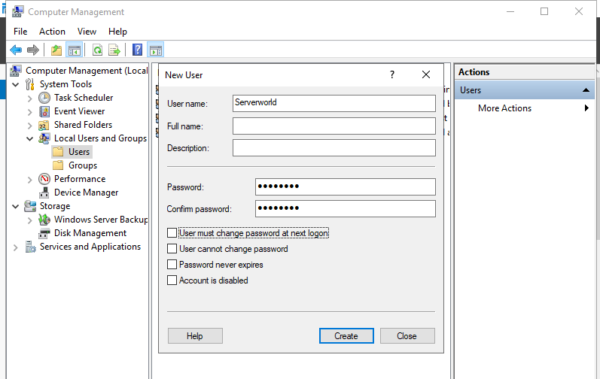Open the Help menu
Screen dimensions: 600x379
[117, 32]
